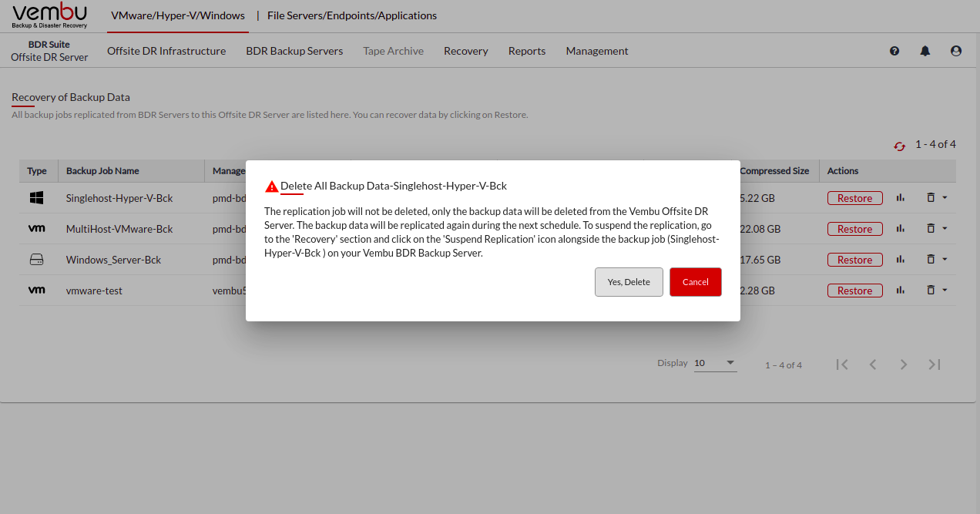Click the VMware type icon for MultiHost-VMware-Bck

tap(36, 229)
